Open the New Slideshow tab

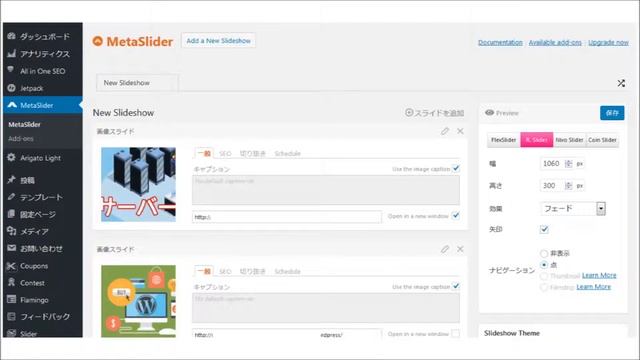click(x=137, y=83)
